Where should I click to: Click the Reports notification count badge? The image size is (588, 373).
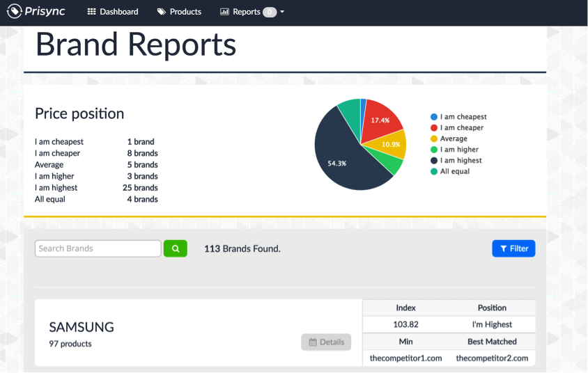point(269,12)
